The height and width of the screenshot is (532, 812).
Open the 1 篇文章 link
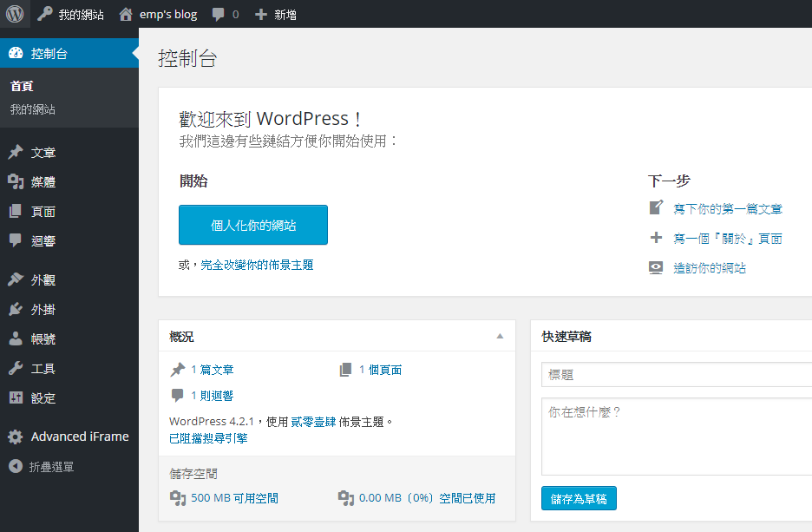[x=213, y=370]
